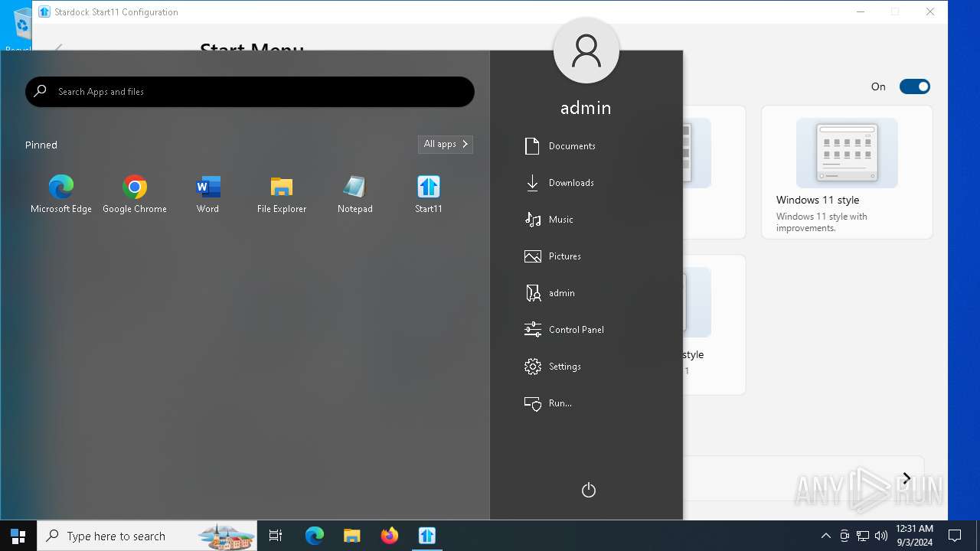
Task: Click the network tray icon
Action: pyautogui.click(x=863, y=536)
